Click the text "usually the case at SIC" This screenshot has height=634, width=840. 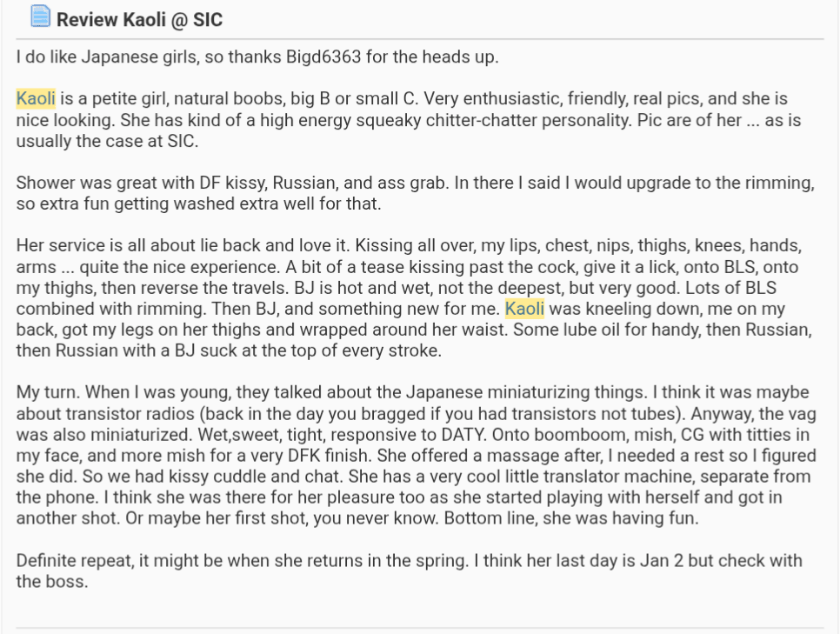105,141
